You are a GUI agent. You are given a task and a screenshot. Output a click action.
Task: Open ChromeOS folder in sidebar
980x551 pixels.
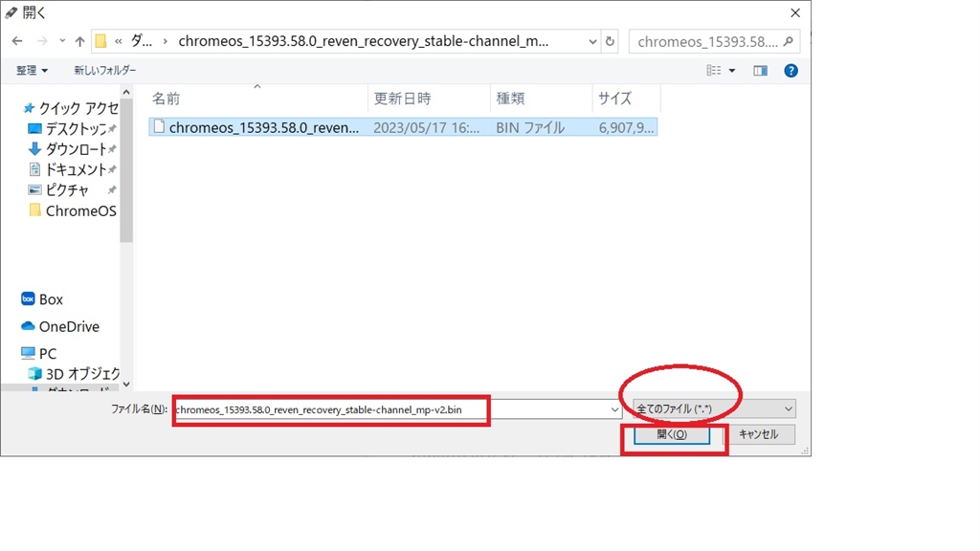(x=80, y=211)
